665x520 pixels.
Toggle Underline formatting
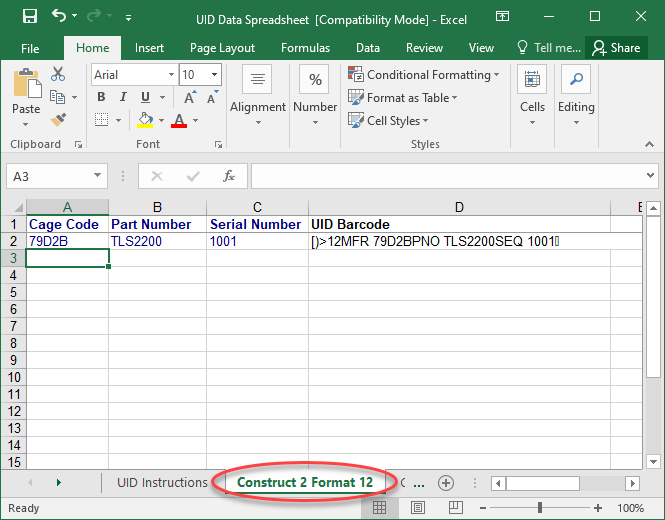145,97
